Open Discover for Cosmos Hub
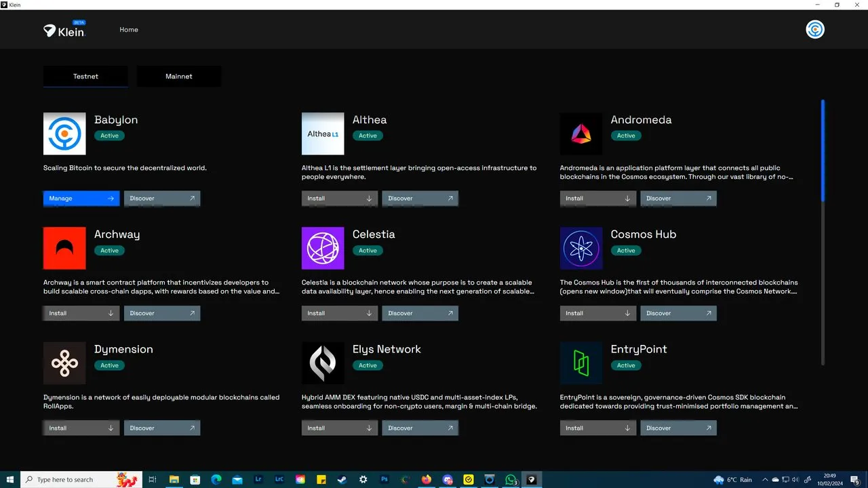This screenshot has height=488, width=868. coord(679,313)
